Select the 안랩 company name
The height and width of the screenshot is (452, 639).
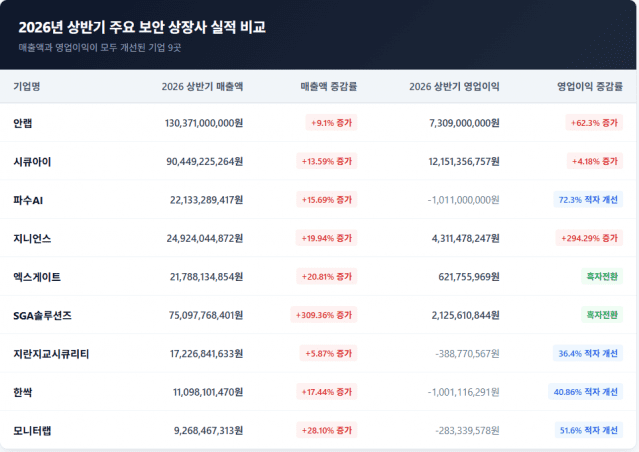click(22, 123)
